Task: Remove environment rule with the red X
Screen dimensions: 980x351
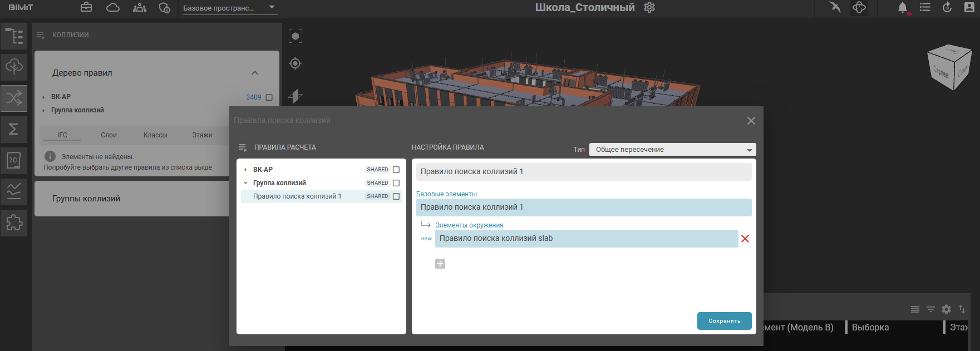Action: point(745,239)
